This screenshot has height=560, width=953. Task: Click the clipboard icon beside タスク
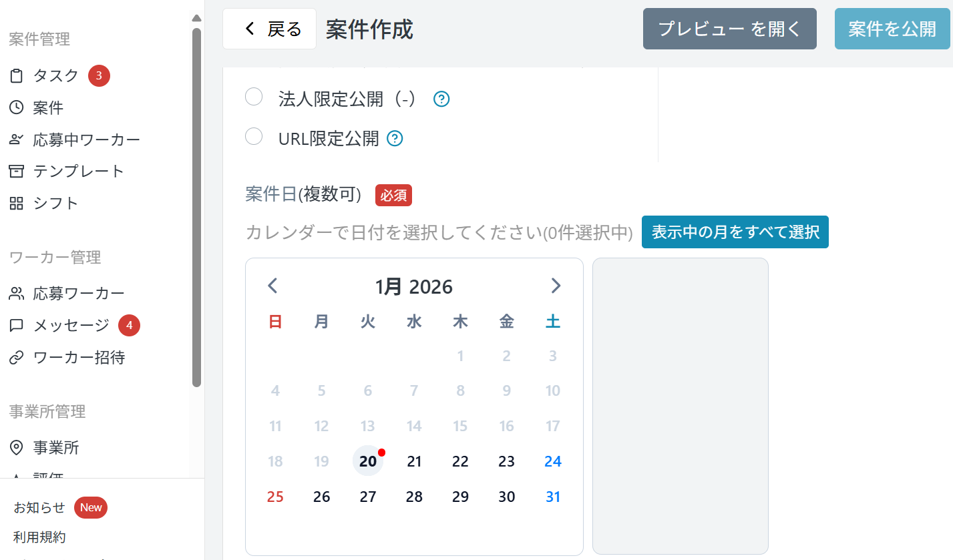point(16,76)
